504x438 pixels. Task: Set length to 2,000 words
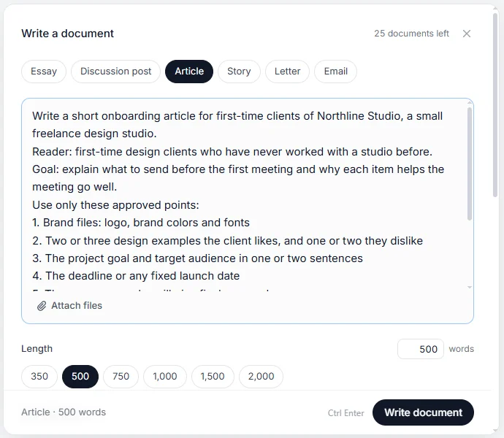pos(261,376)
